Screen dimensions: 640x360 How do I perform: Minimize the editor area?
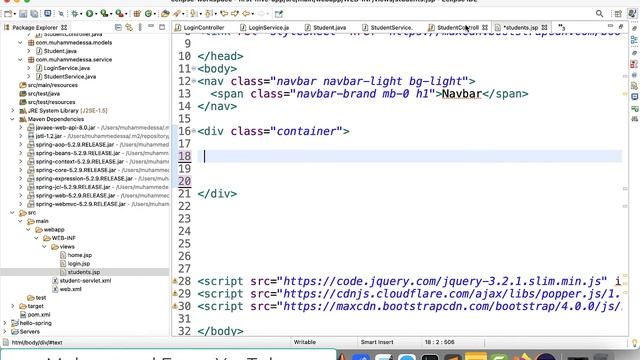pos(610,26)
